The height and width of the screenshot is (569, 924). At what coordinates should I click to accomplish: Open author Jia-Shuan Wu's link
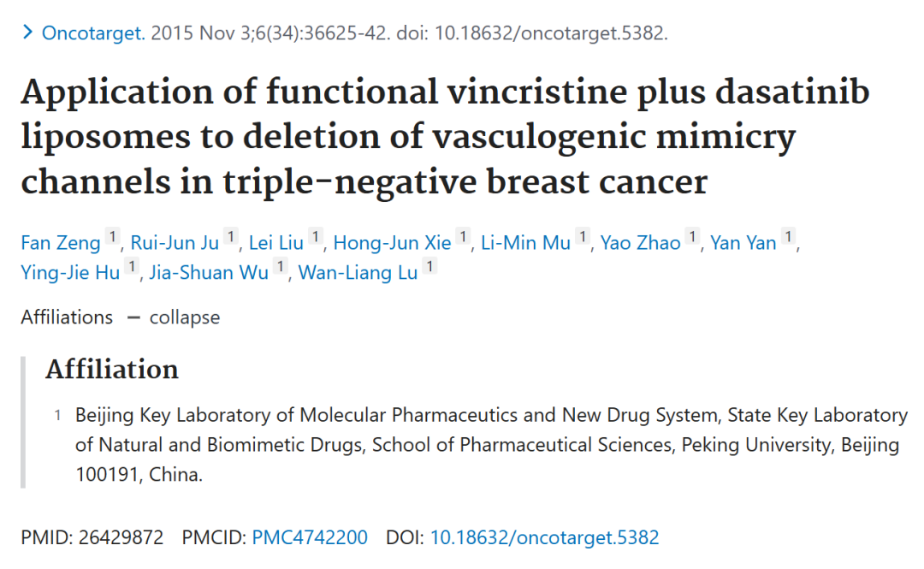[209, 273]
